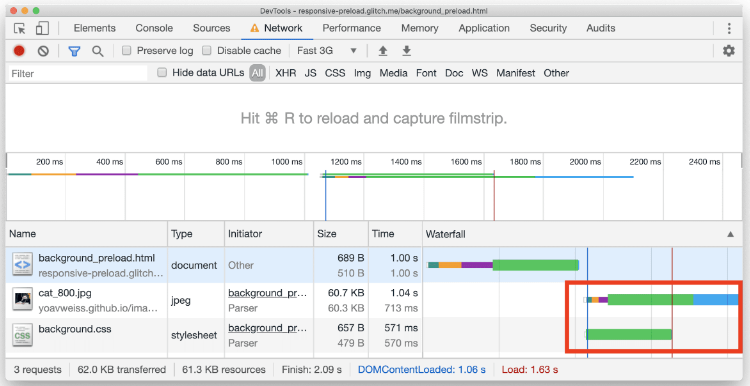Filter requests by Img
Screen dimensions: 750x386
(x=363, y=73)
